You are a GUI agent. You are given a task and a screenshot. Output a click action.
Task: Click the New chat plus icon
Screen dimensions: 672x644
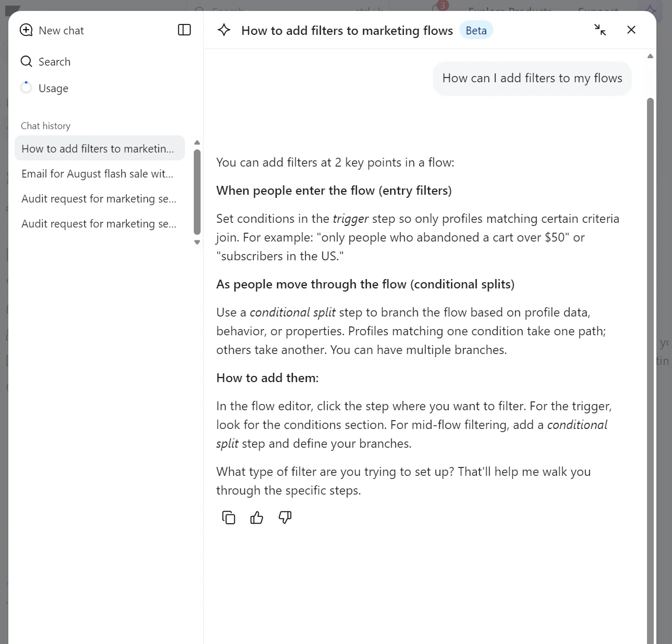(x=26, y=30)
